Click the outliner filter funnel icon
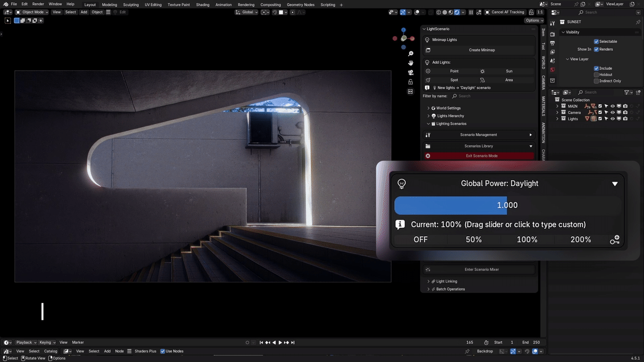The height and width of the screenshot is (362, 644). tap(627, 93)
